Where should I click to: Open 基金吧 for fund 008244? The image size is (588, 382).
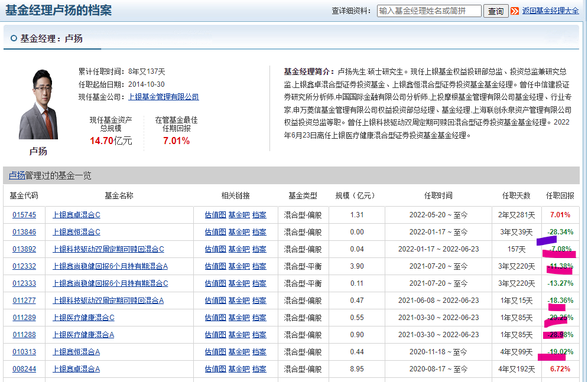[239, 369]
